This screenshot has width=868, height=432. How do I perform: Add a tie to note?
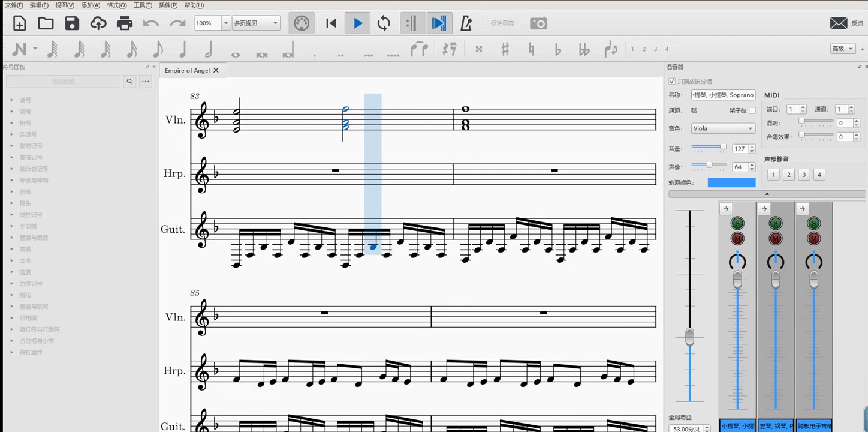click(x=419, y=49)
